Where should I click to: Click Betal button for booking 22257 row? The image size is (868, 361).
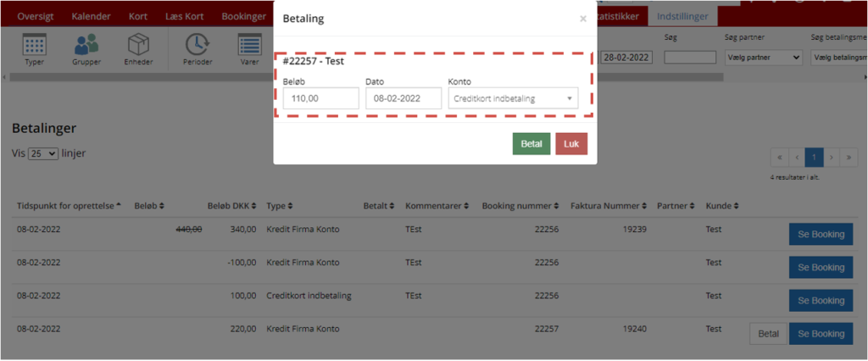coord(768,334)
